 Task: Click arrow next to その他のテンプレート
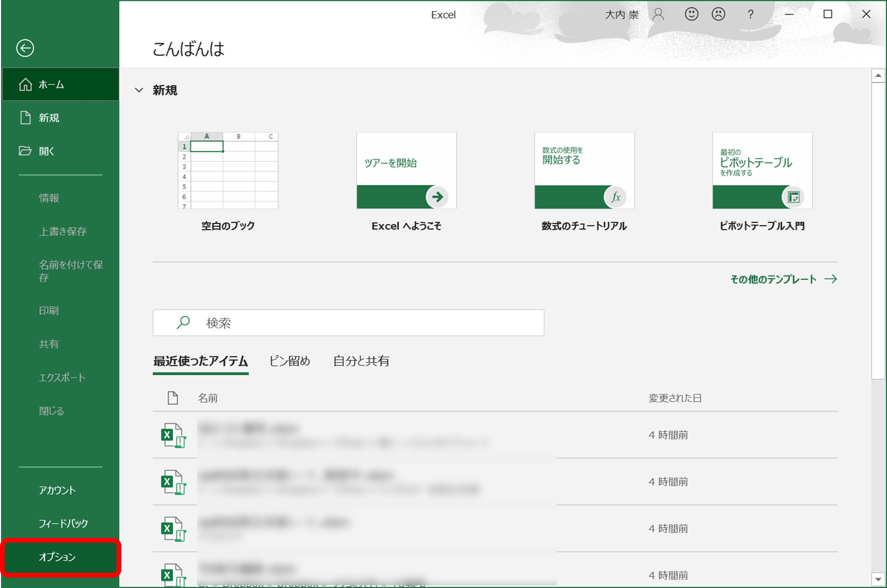[831, 279]
